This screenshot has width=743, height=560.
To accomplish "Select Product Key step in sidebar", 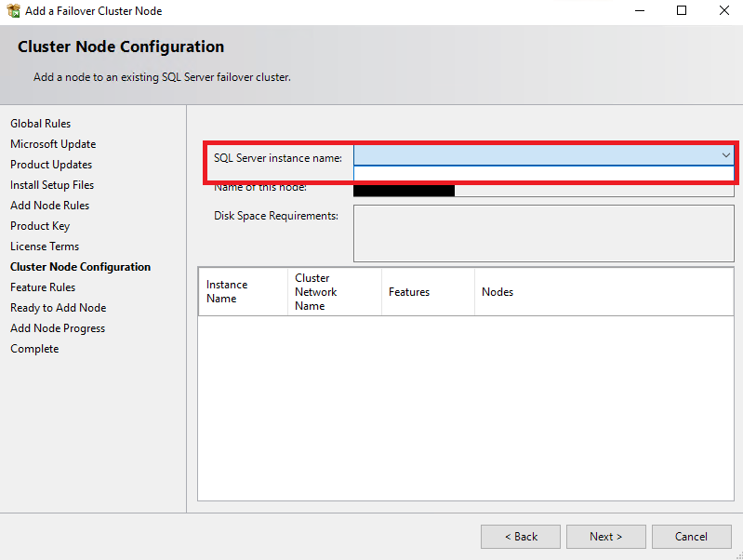I will coord(40,226).
